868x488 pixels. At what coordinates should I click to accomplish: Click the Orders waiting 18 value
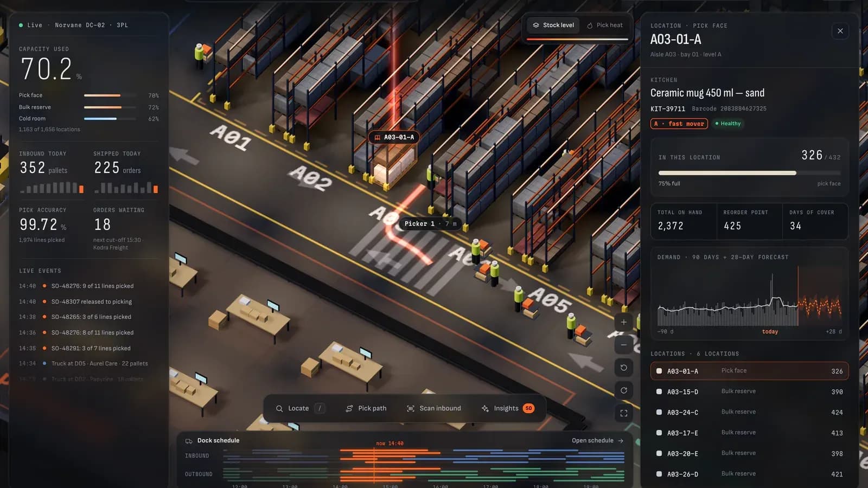[x=103, y=224]
